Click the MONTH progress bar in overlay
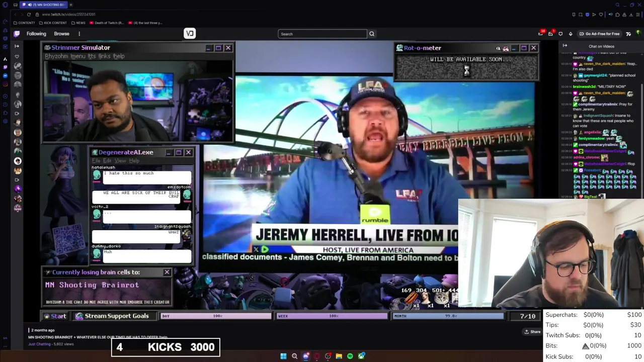This screenshot has height=362, width=644. click(x=448, y=316)
